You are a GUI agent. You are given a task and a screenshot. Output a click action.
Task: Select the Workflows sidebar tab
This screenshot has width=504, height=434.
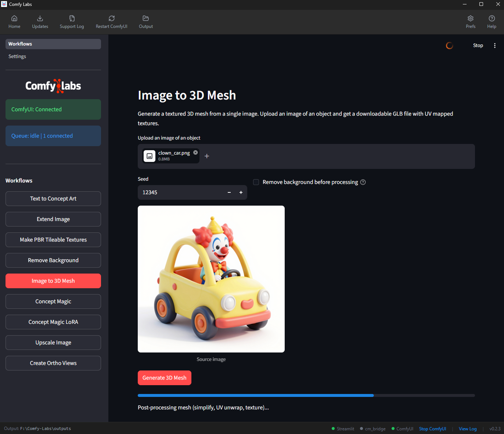click(x=53, y=44)
